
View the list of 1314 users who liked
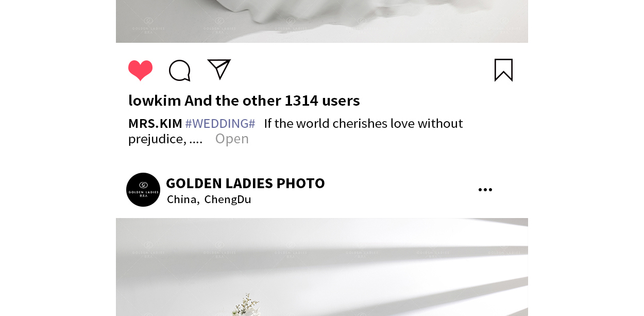click(x=322, y=100)
